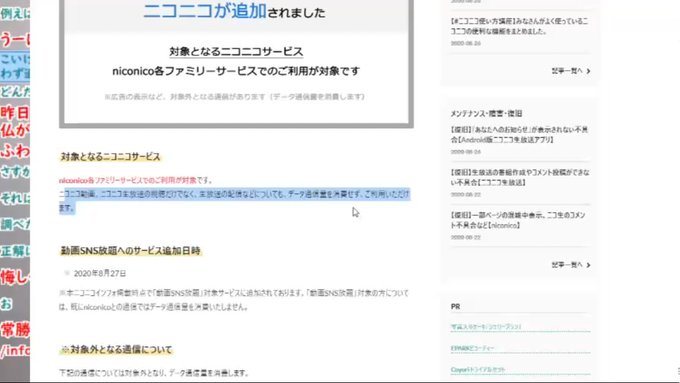Click date 2020-08-24 under the Android app notice
680x383 pixels.
pos(465,152)
